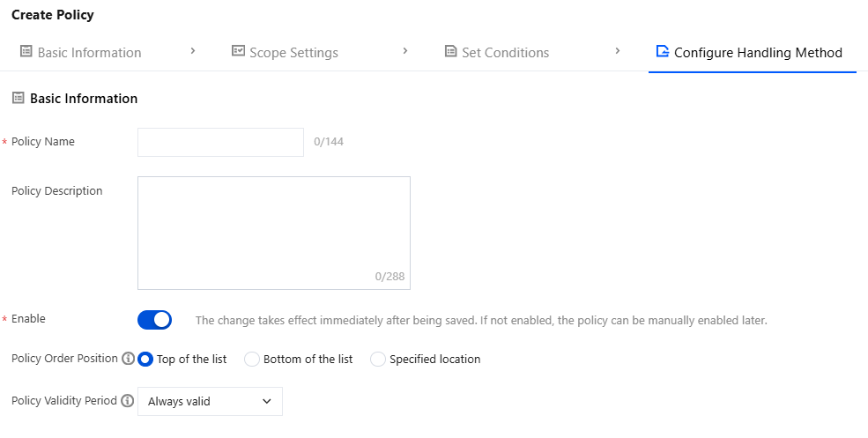Click the Scope Settings step icon
The image size is (868, 438).
pos(238,51)
